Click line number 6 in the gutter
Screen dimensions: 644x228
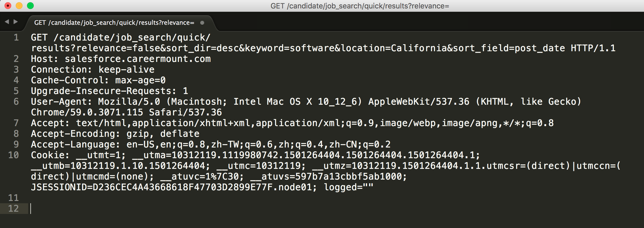pos(16,102)
